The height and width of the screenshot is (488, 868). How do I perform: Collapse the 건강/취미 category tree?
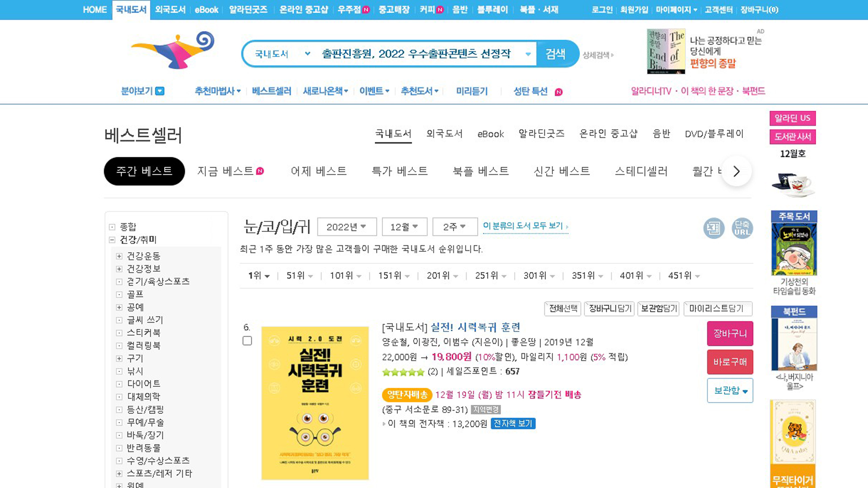112,240
